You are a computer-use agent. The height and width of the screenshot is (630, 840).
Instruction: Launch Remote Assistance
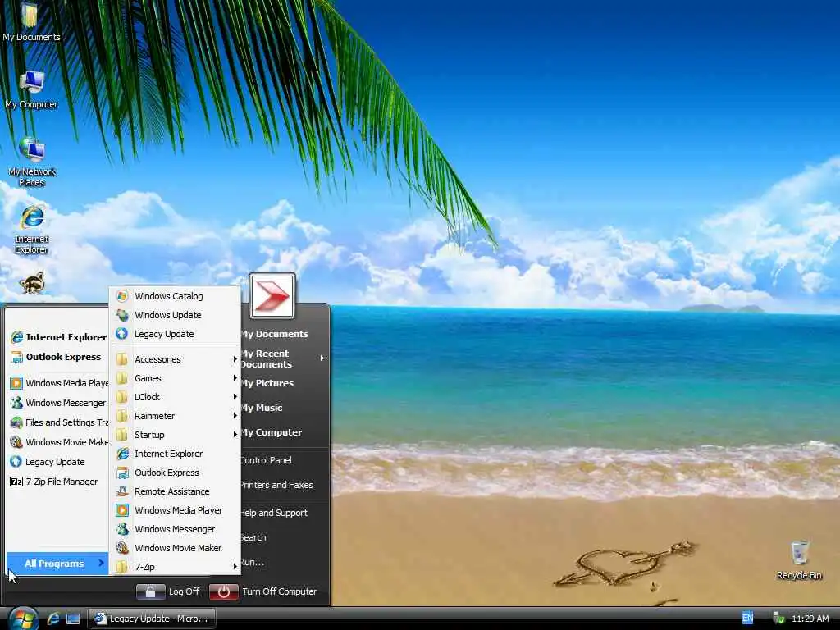click(176, 491)
